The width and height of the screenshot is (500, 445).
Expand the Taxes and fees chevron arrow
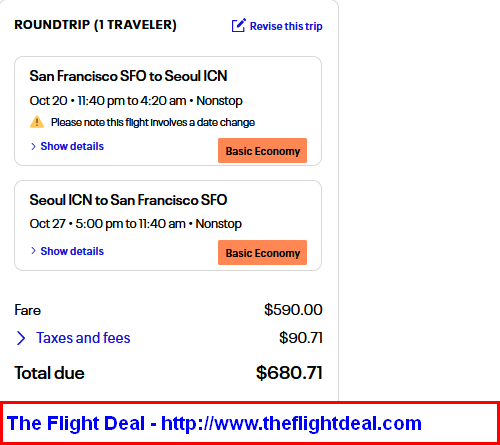[21, 338]
